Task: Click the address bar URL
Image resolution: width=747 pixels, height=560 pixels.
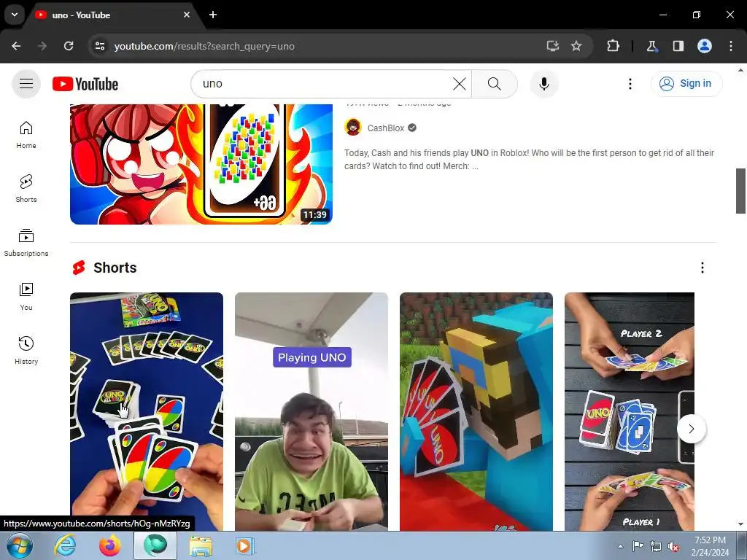Action: tap(204, 46)
